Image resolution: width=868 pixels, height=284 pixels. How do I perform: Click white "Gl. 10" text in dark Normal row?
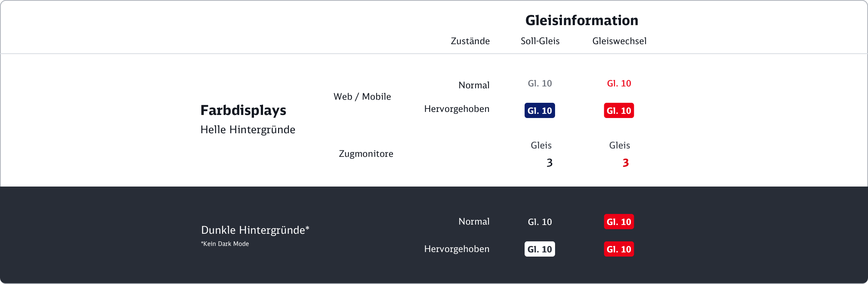point(539,222)
